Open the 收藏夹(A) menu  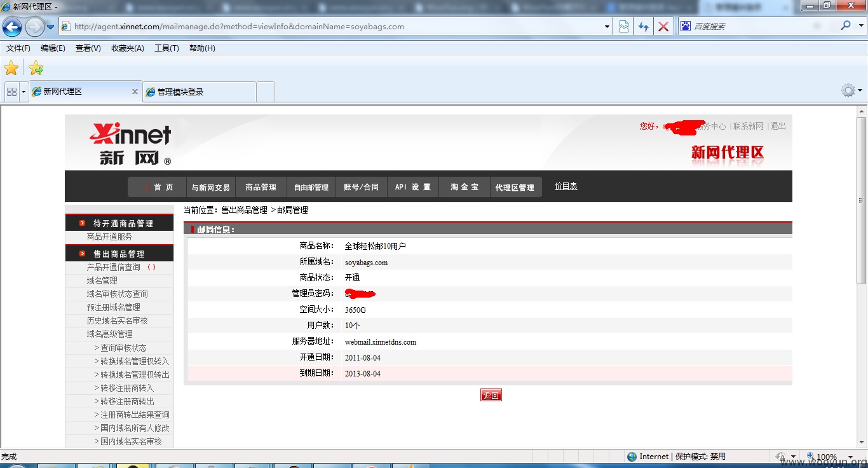coord(127,48)
